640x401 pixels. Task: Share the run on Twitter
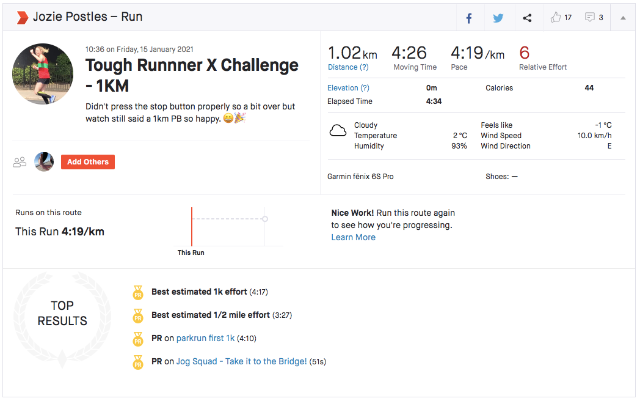[498, 17]
